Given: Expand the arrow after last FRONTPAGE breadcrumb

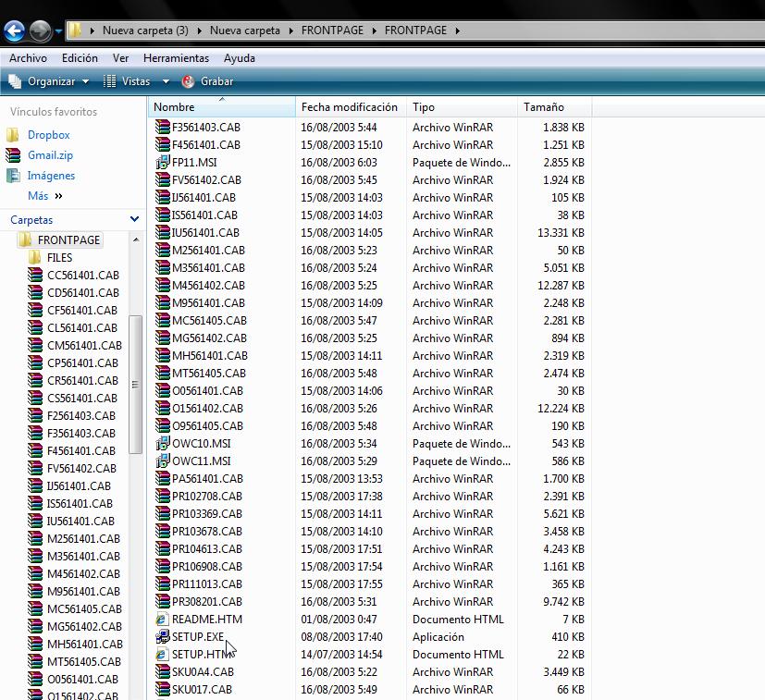Looking at the screenshot, I should (x=458, y=31).
